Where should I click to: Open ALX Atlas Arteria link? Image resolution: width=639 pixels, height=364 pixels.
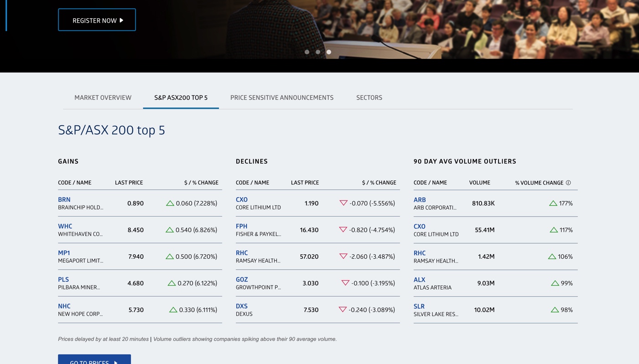419,280
